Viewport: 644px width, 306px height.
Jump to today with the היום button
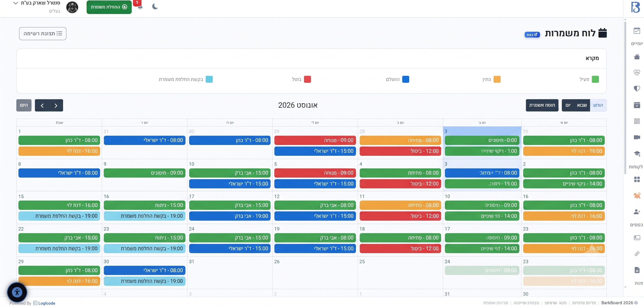[24, 105]
